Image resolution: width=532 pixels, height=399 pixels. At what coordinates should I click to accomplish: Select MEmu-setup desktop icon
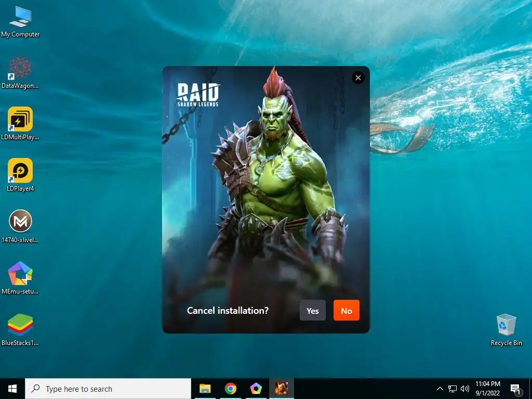coord(20,278)
